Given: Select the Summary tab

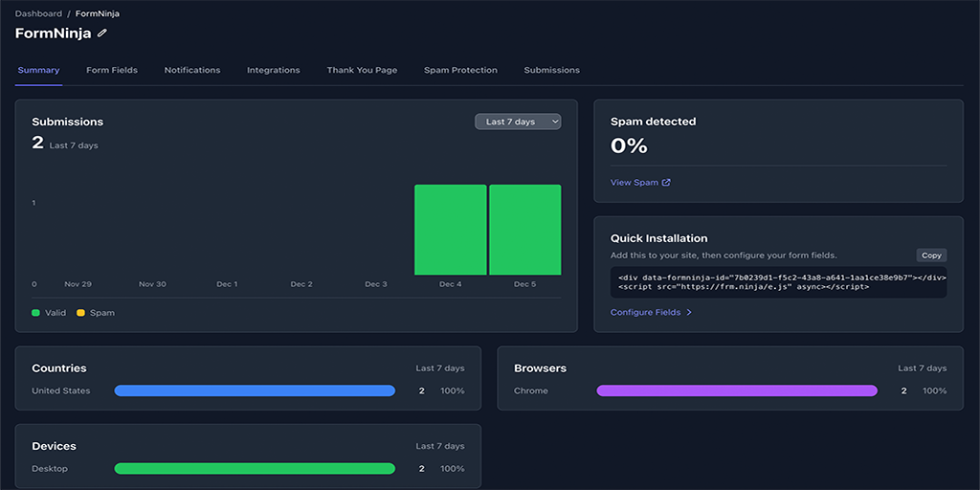Looking at the screenshot, I should 38,70.
